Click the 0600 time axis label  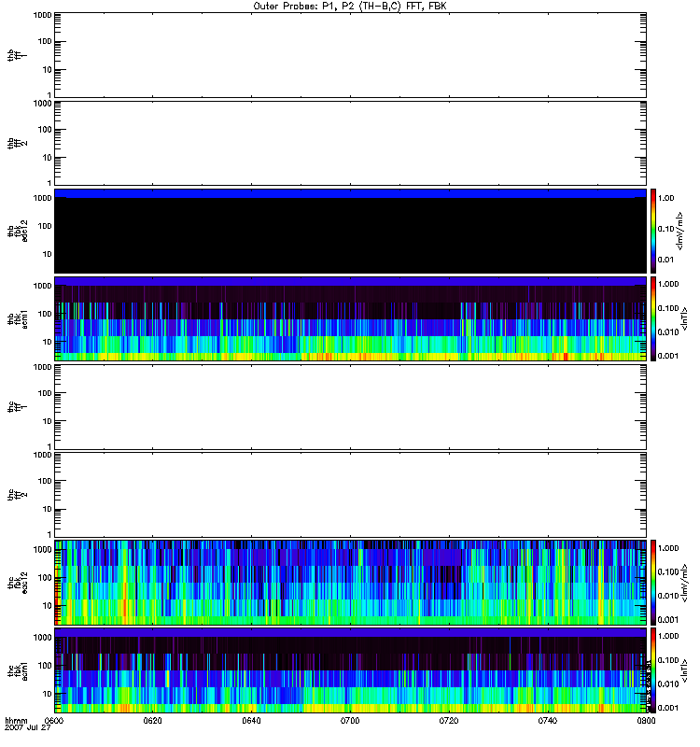click(x=54, y=722)
